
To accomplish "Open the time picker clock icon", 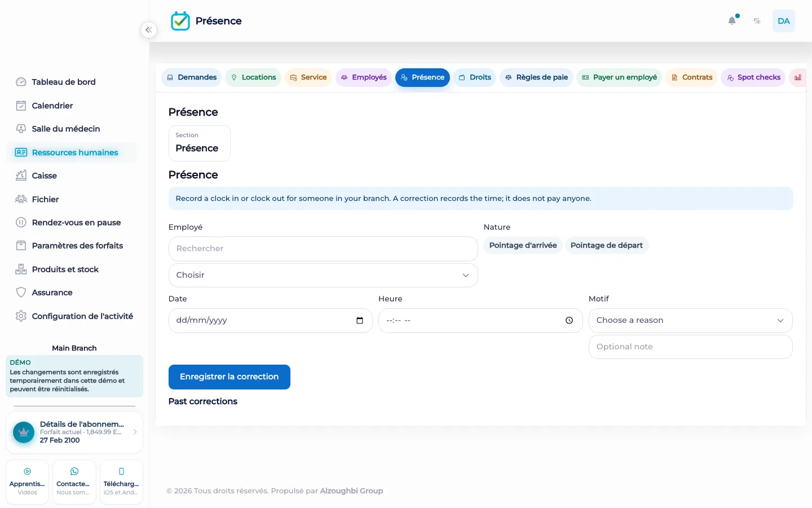I will [x=570, y=321].
